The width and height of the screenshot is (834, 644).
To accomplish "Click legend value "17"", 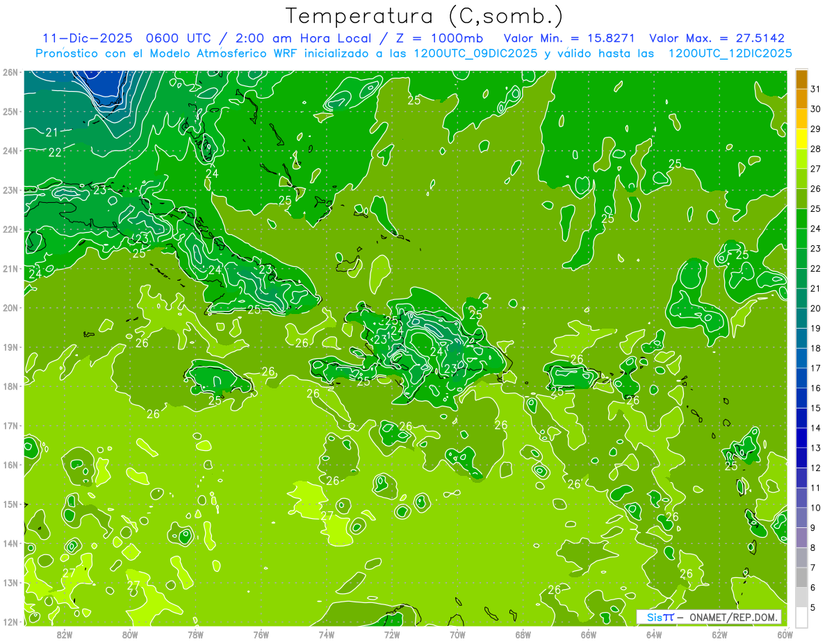I will click(x=816, y=368).
